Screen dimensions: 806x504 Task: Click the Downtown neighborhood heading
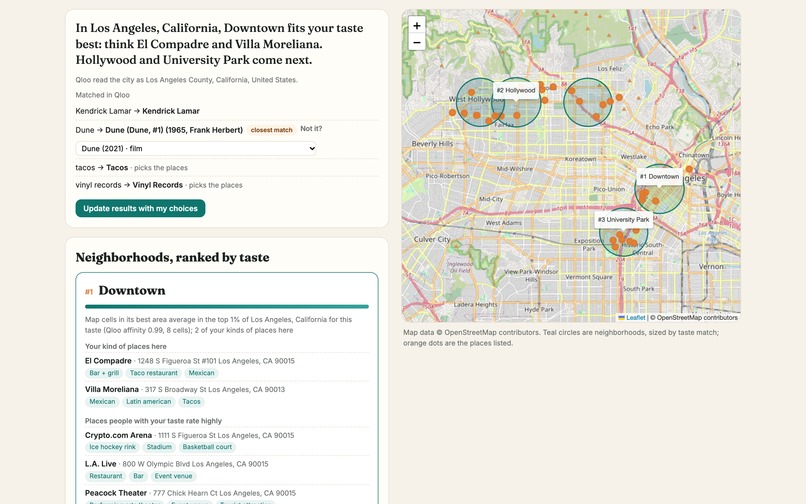point(132,291)
